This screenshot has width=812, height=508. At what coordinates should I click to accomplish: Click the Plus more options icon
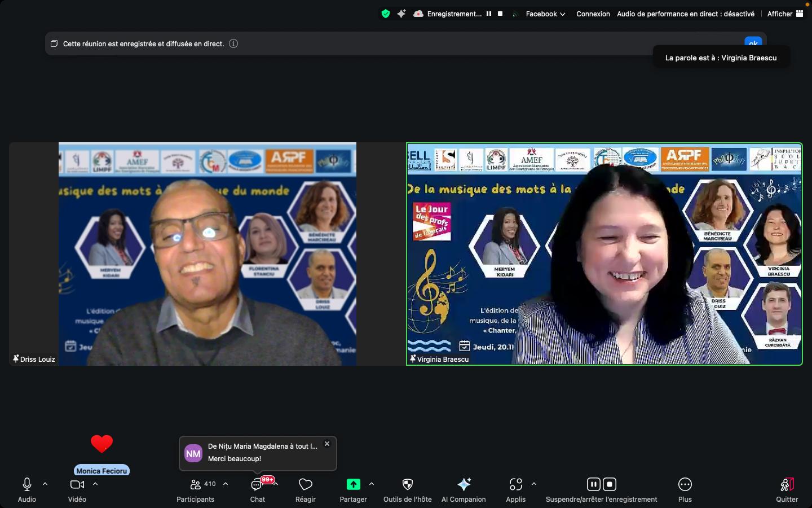coord(685,484)
